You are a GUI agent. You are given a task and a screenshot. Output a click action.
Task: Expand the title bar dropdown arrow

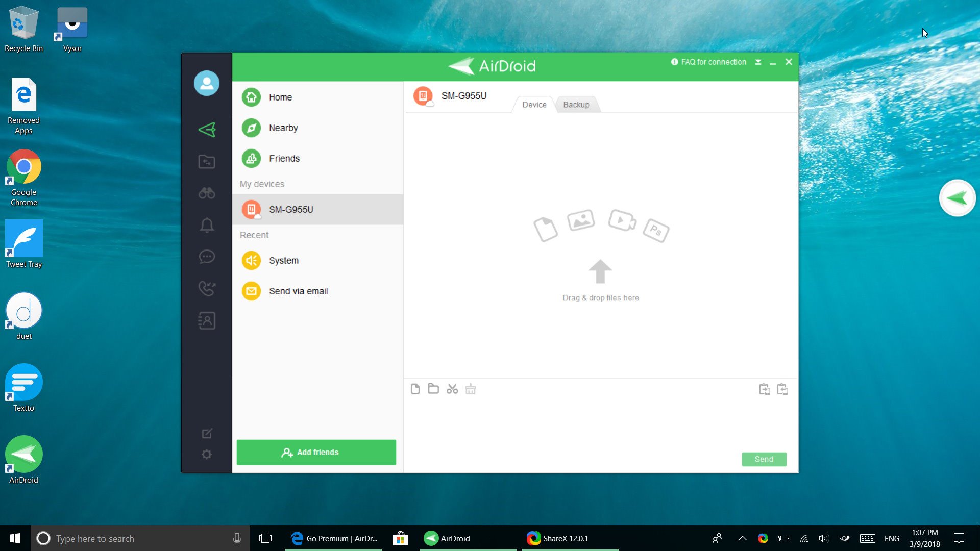tap(758, 62)
